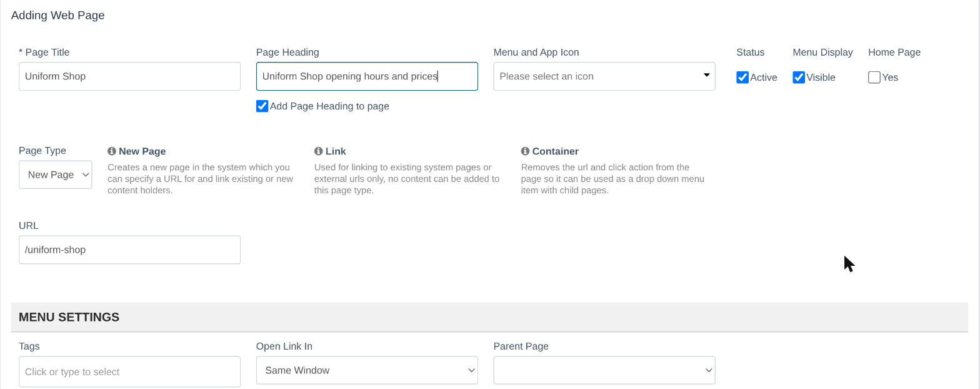Click the info icon beside New Page

click(x=112, y=151)
